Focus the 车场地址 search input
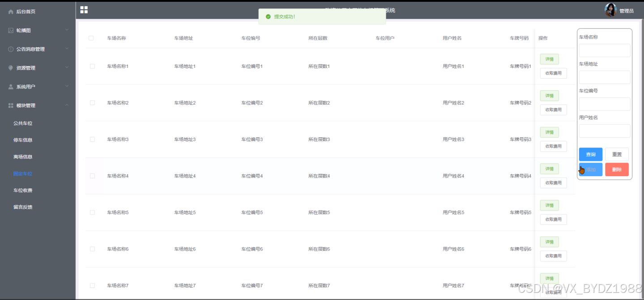 click(605, 77)
